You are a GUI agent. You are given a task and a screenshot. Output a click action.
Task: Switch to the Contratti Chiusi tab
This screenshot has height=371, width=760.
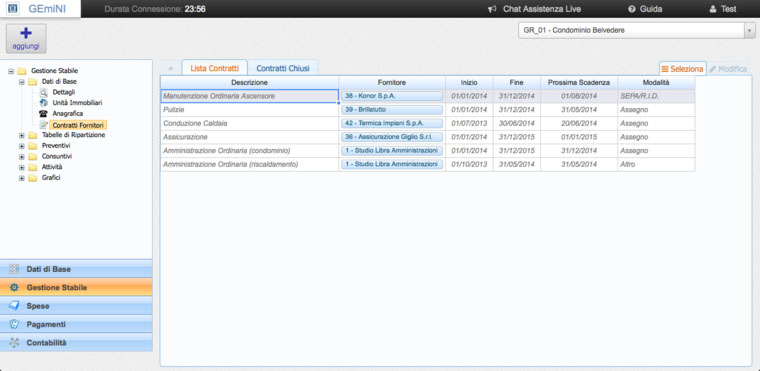[283, 68]
